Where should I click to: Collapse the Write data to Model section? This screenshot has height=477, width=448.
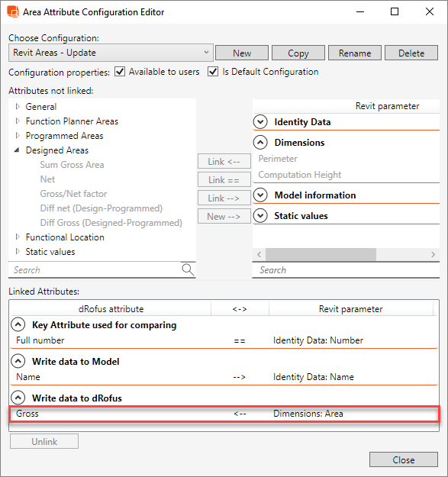(18, 362)
